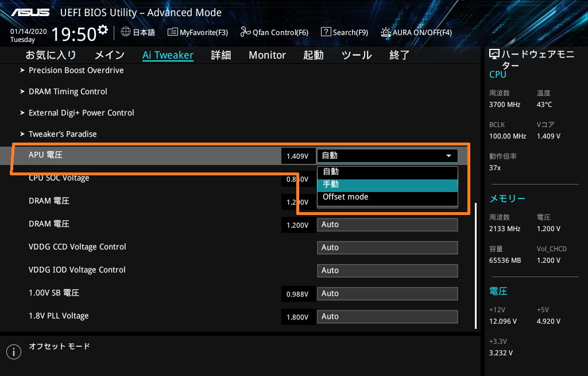Select the Ai Tweaker tab

coord(168,55)
